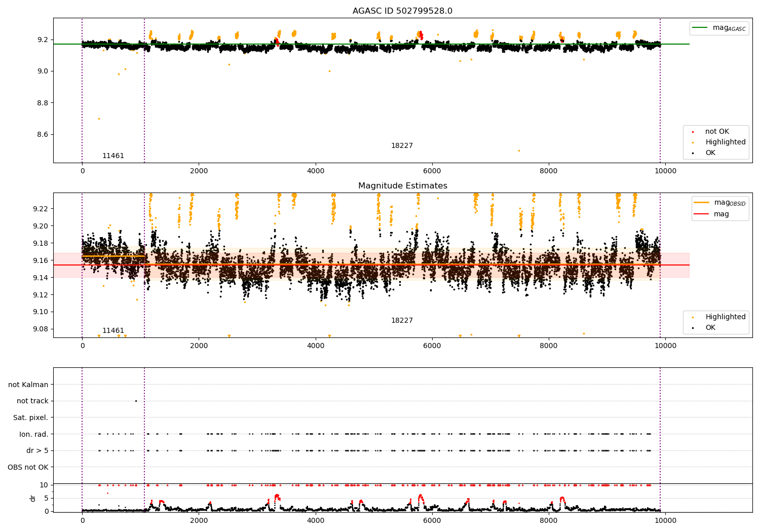Click OBSID label '11461' in Magnitude Estimates plot

point(113,331)
